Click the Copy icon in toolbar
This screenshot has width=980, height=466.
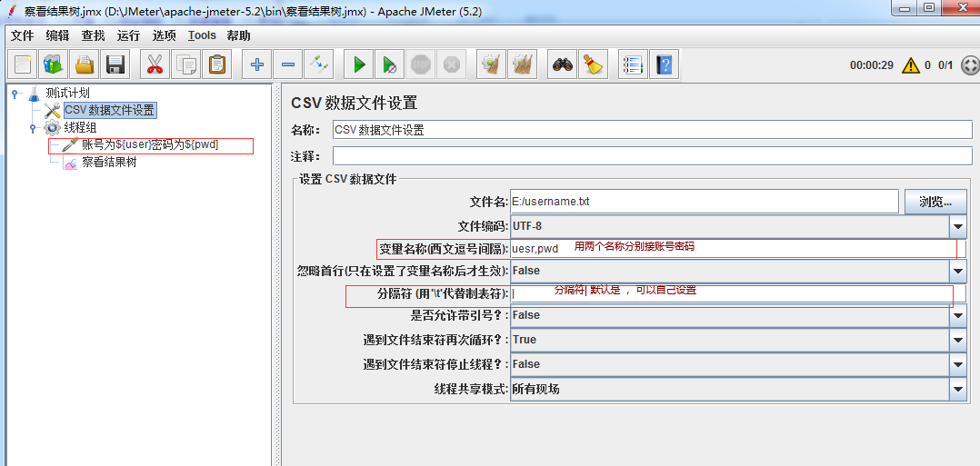pos(186,64)
